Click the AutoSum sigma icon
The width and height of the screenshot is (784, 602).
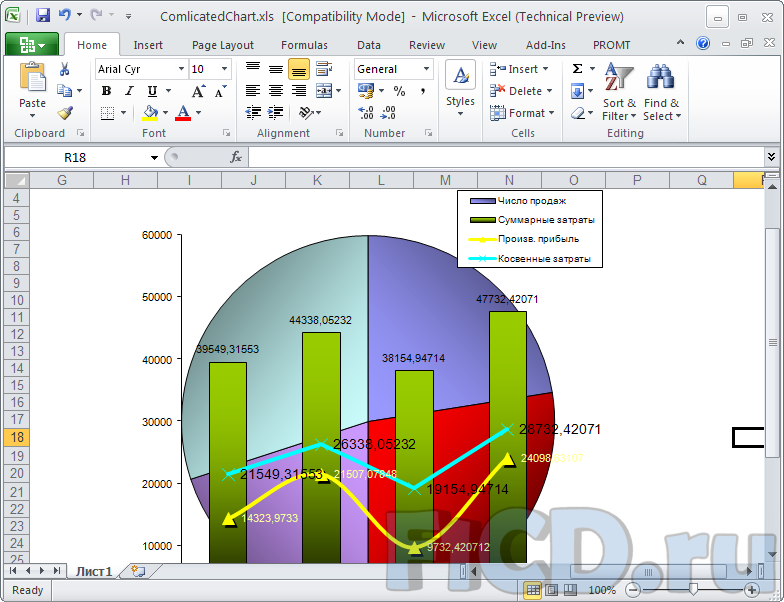tap(577, 69)
